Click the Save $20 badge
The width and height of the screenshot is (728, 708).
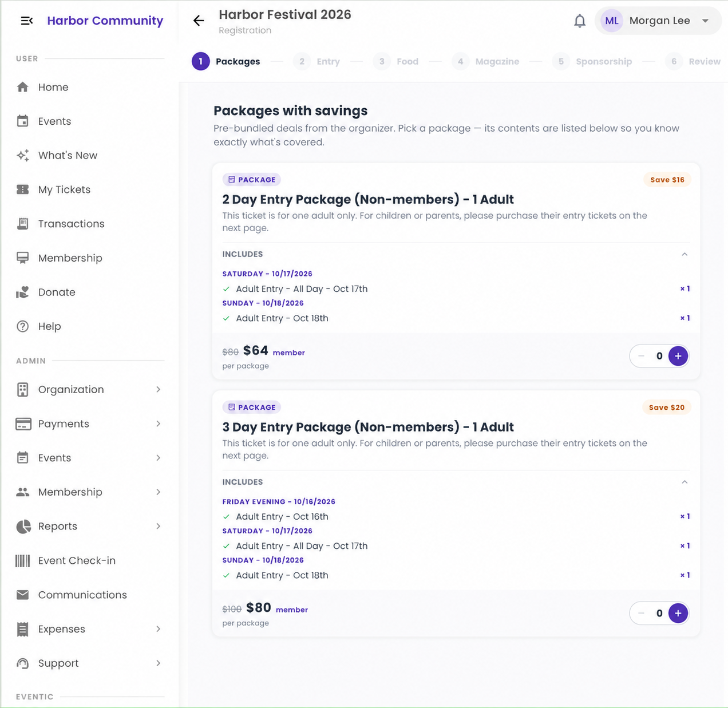(x=667, y=408)
